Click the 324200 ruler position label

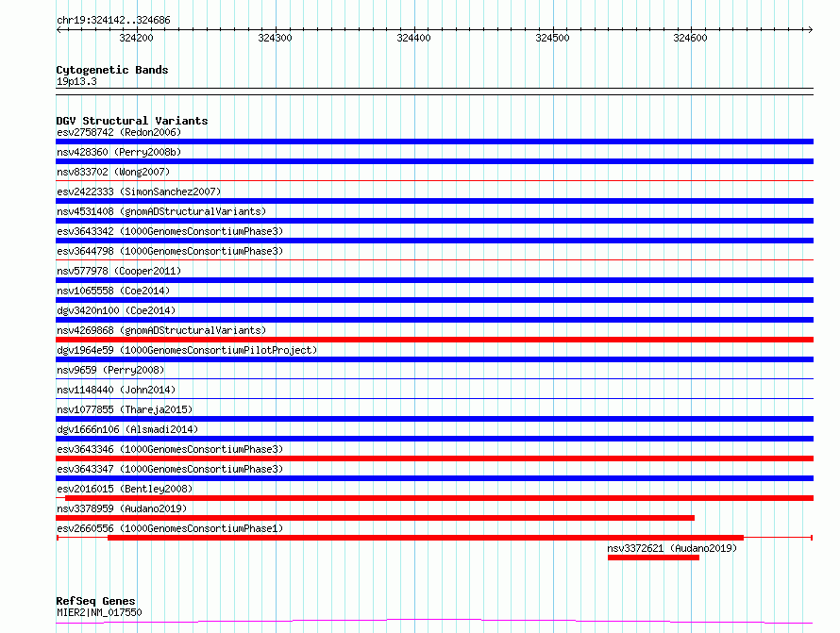(x=136, y=38)
